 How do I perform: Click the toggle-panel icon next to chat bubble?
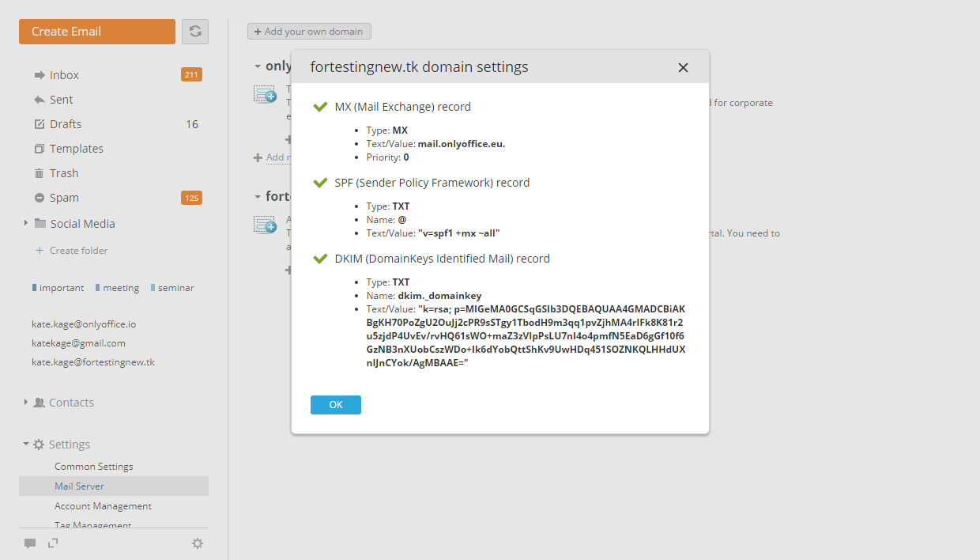[x=51, y=543]
